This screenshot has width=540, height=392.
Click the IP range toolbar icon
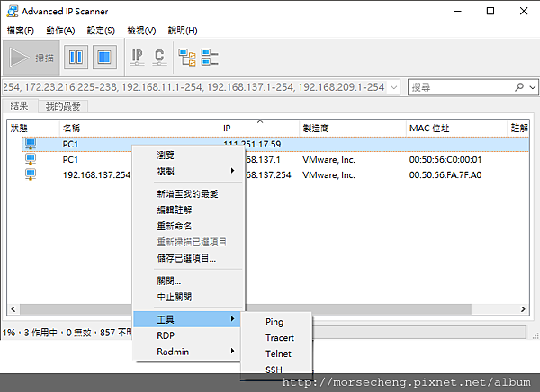coord(137,58)
